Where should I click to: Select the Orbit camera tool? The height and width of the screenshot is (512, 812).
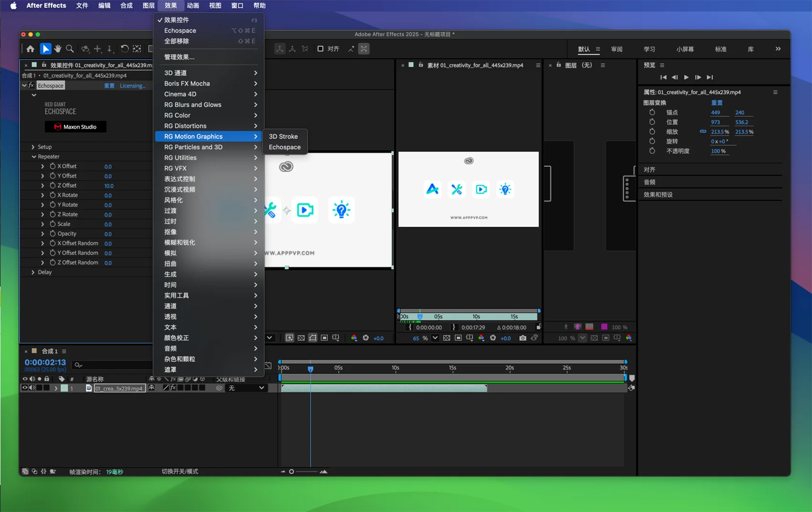85,49
